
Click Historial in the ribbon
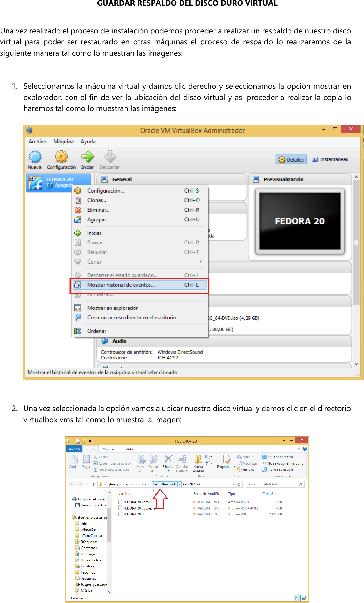246,470
